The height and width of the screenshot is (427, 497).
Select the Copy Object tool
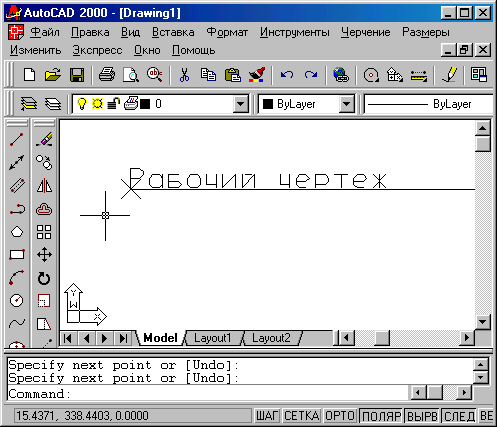[44, 163]
